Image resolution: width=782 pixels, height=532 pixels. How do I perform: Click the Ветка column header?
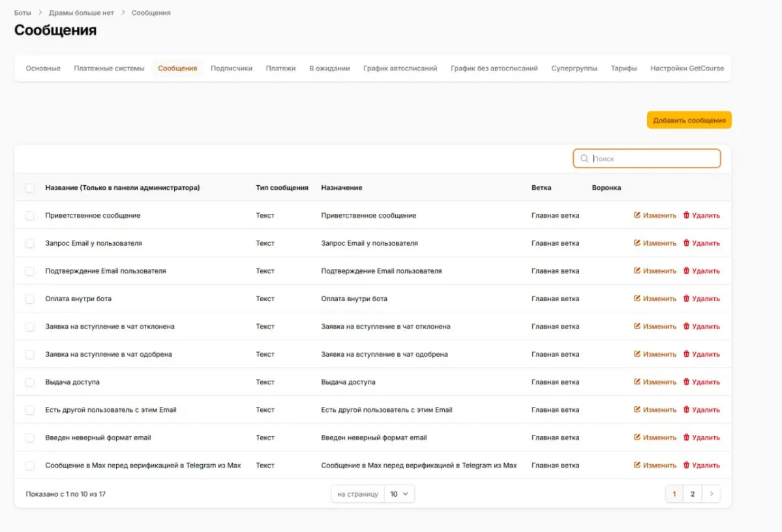[x=541, y=188]
